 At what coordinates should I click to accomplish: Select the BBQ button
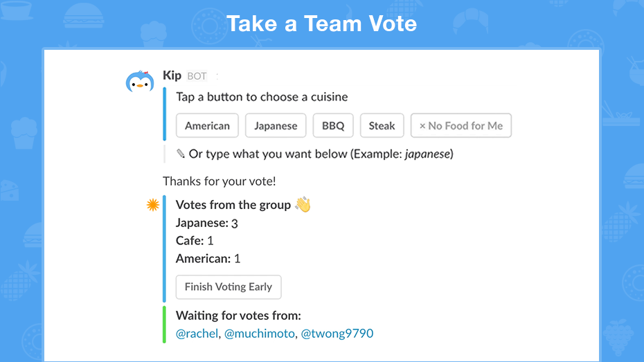(333, 125)
